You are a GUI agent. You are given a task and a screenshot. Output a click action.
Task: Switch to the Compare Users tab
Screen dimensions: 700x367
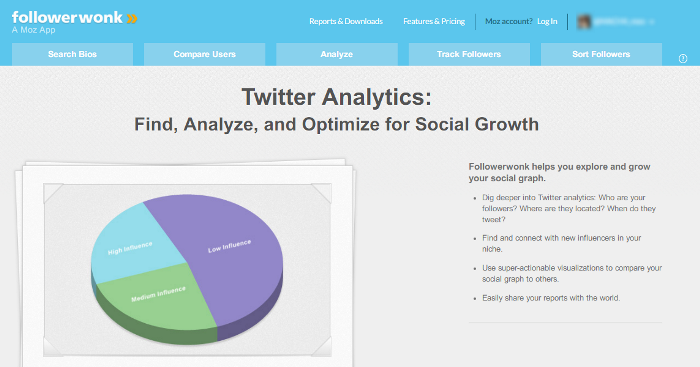(204, 54)
